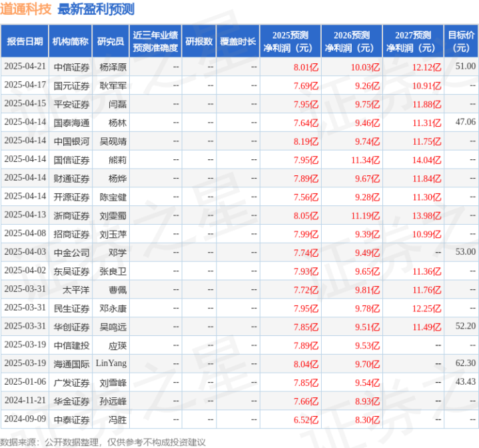The width and height of the screenshot is (479, 448).
Task: Click the 2024-09-09 report date cell
Action: coord(25,419)
